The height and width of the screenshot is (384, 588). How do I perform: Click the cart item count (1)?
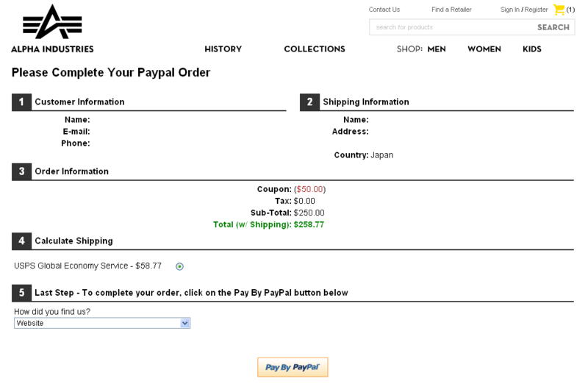[x=570, y=10]
